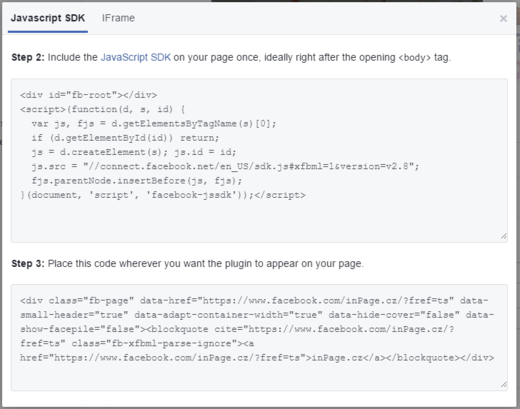Close the code dialog with the X
This screenshot has width=520, height=409.
(503, 18)
